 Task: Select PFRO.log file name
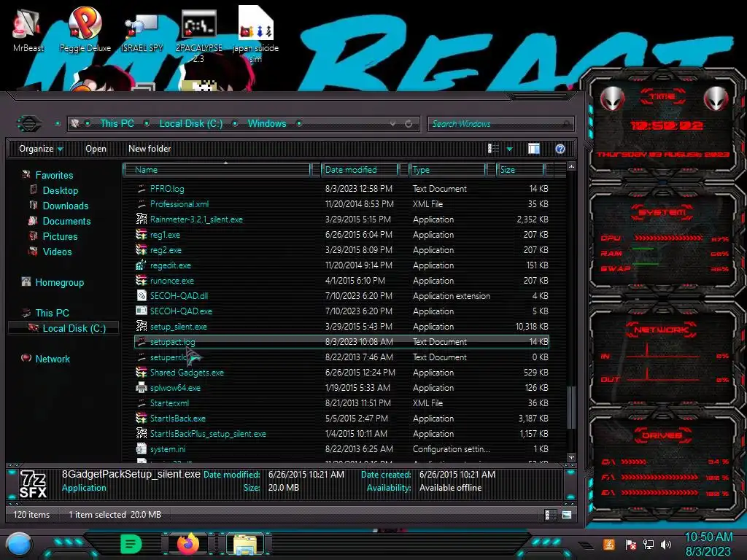(167, 189)
